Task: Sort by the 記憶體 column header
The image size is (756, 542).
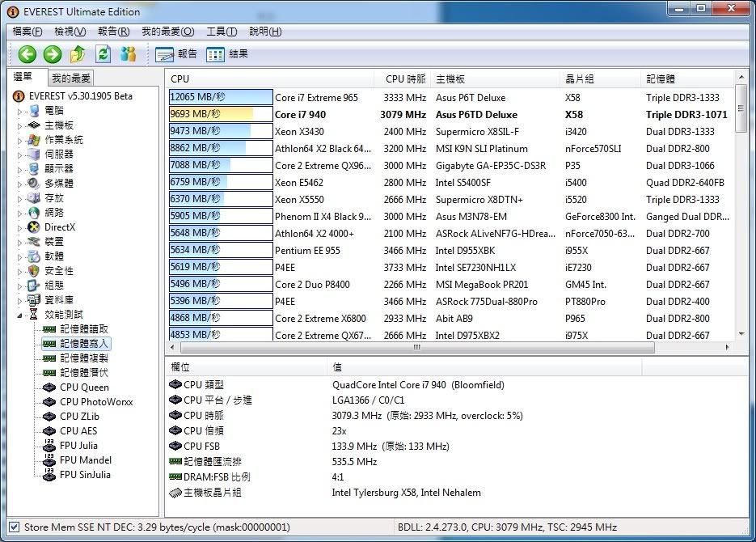Action: click(686, 79)
